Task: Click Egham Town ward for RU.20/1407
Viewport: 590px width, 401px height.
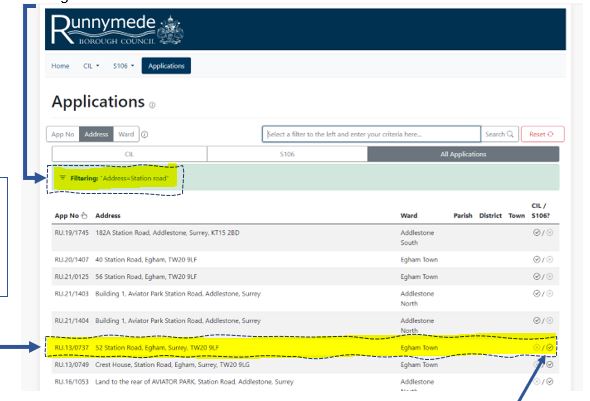Action: pos(419,260)
